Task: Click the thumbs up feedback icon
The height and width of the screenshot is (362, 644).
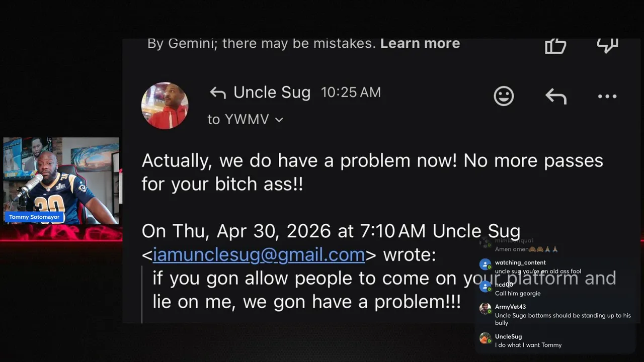Action: point(555,45)
